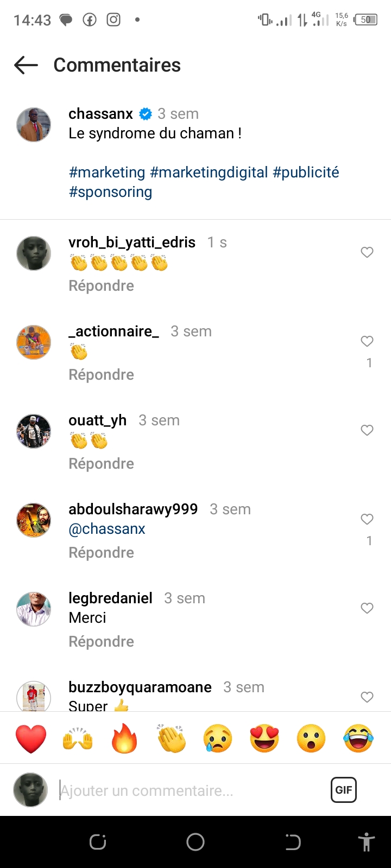Image resolution: width=391 pixels, height=868 pixels.
Task: Like vroh_bi_yatti_edris's comment
Action: 367,252
